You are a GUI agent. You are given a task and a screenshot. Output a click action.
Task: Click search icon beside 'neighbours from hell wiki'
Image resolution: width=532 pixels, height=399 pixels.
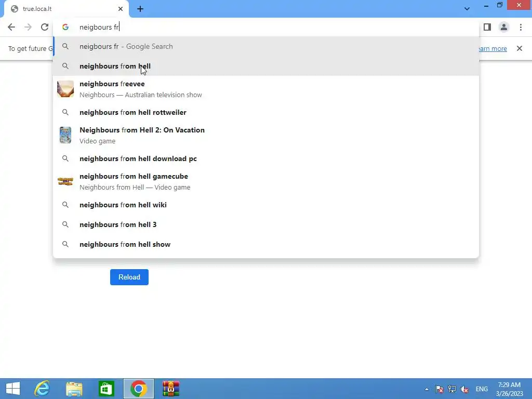[65, 205]
